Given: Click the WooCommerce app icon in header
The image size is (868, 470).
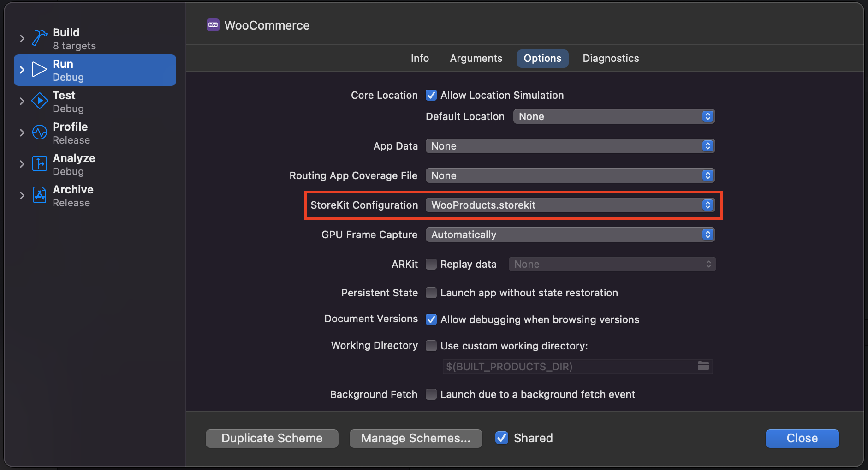Looking at the screenshot, I should point(213,25).
